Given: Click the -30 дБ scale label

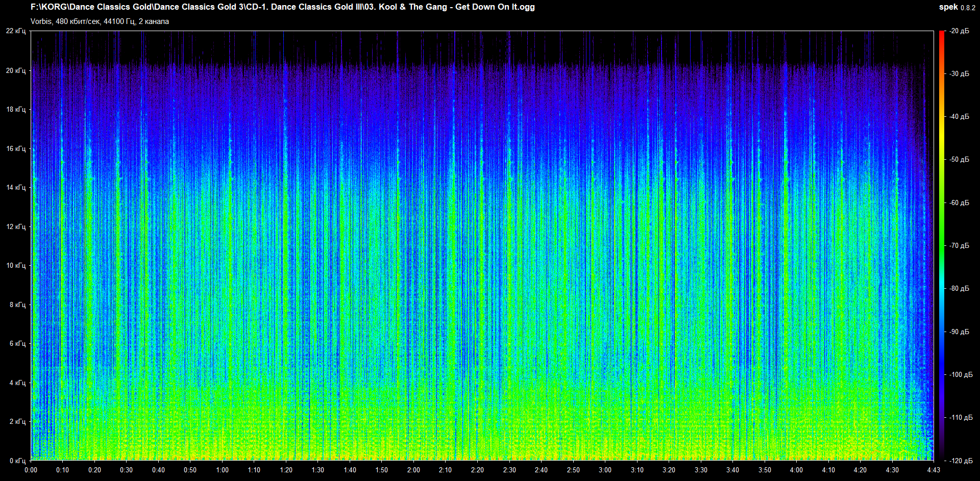Looking at the screenshot, I should click(x=959, y=74).
